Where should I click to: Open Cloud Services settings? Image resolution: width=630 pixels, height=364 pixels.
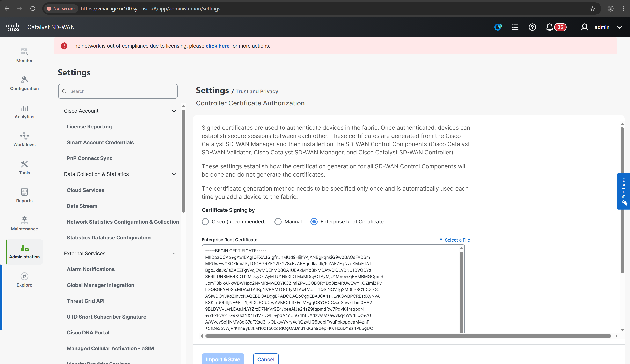[x=86, y=190]
